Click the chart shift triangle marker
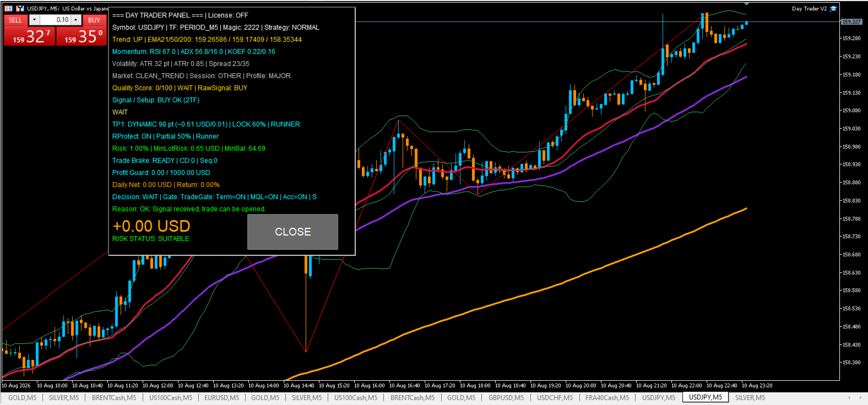This screenshot has width=868, height=405. click(746, 4)
